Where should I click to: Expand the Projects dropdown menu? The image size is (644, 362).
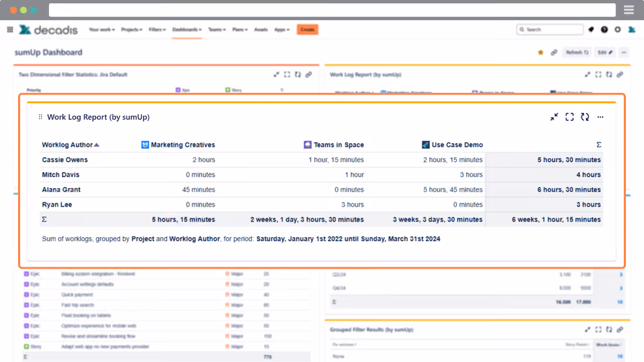pyautogui.click(x=132, y=30)
